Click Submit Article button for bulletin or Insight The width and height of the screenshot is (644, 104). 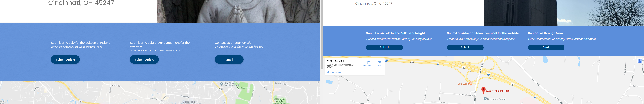pyautogui.click(x=65, y=59)
